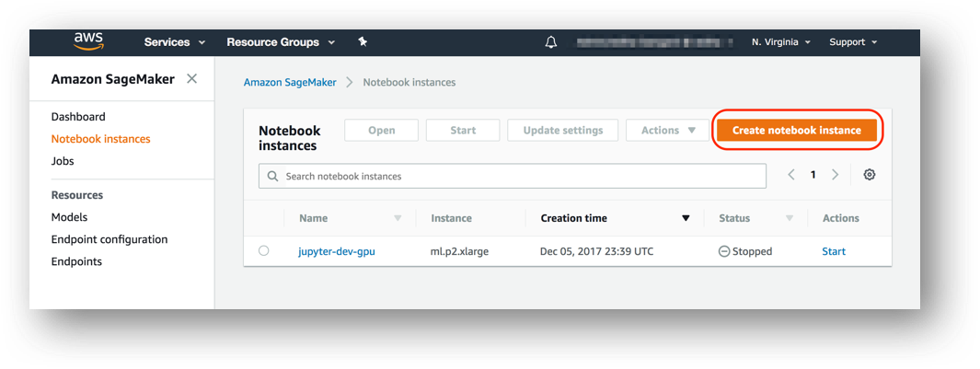The width and height of the screenshot is (980, 369).
Task: Sort by Name column arrow
Action: tap(398, 218)
